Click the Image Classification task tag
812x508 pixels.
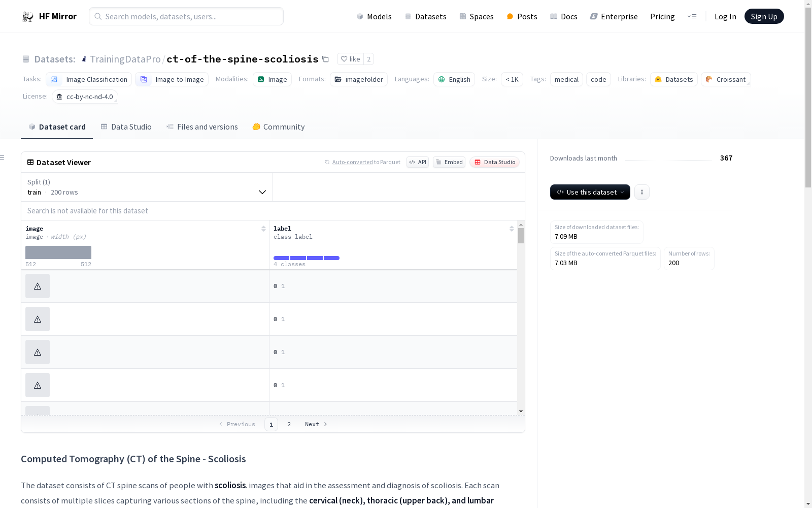point(89,79)
